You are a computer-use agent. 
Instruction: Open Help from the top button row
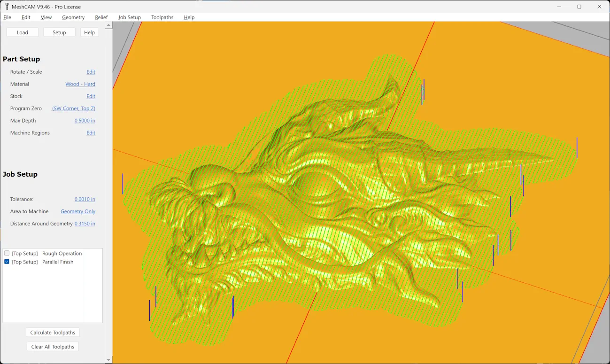click(x=89, y=32)
